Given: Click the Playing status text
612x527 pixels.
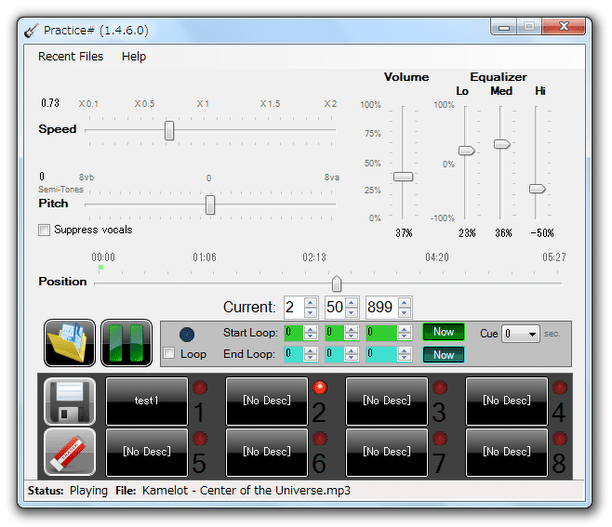Looking at the screenshot, I should (x=89, y=491).
